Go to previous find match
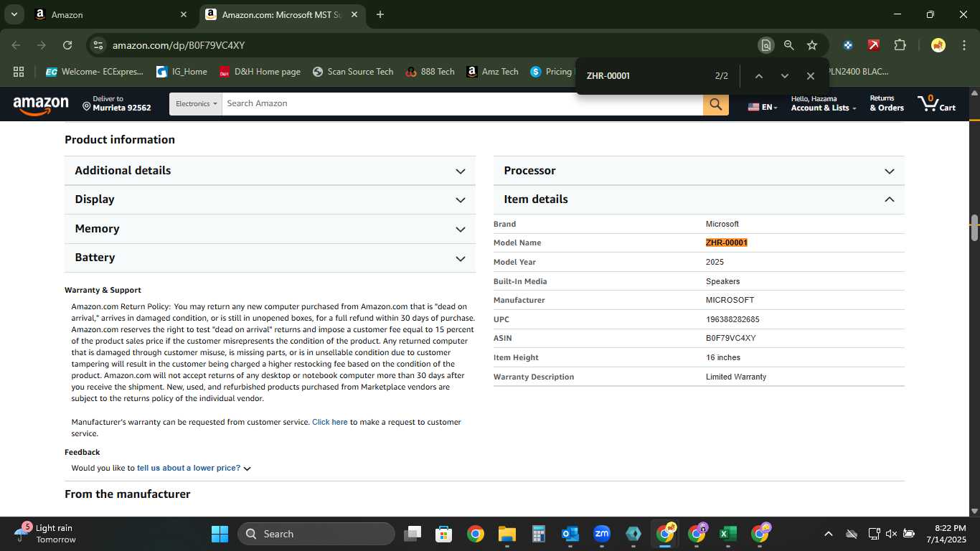Screen dimensions: 980x551 click(758, 76)
